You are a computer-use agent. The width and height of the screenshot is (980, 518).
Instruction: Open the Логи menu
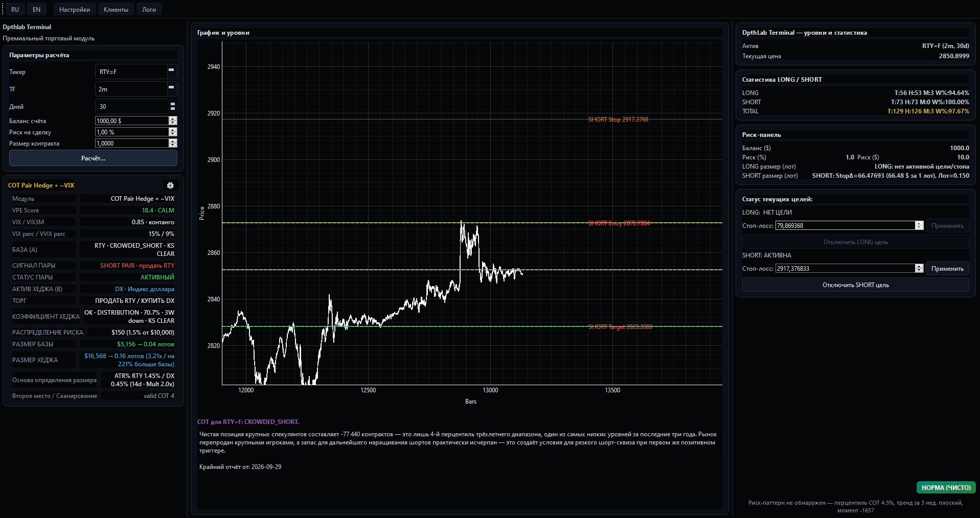click(x=149, y=9)
